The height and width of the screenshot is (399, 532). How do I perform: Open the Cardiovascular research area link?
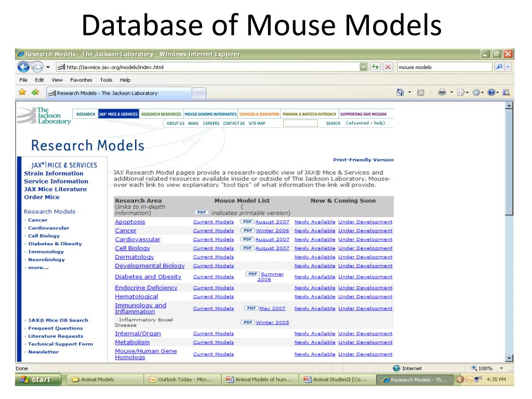point(137,240)
